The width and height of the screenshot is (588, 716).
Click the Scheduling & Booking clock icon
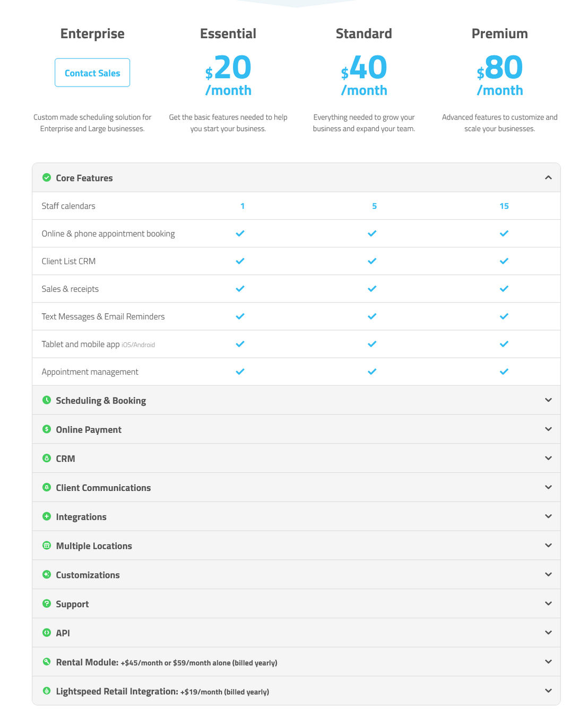(47, 400)
